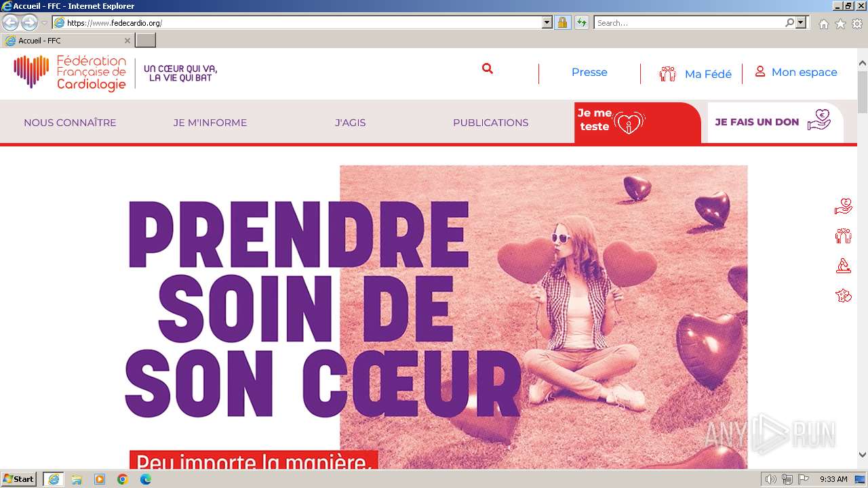The image size is (868, 488).
Task: Open the Windows Start button
Action: point(19,479)
